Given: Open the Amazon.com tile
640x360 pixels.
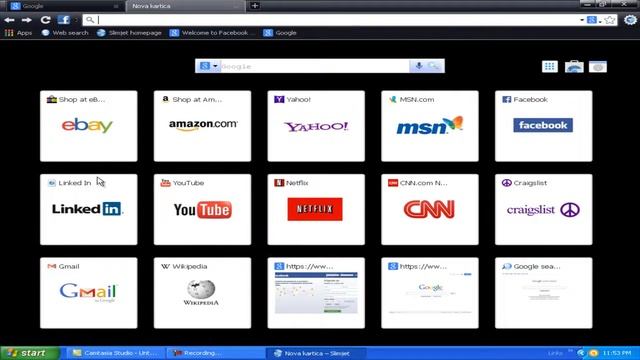Looking at the screenshot, I should [x=202, y=126].
